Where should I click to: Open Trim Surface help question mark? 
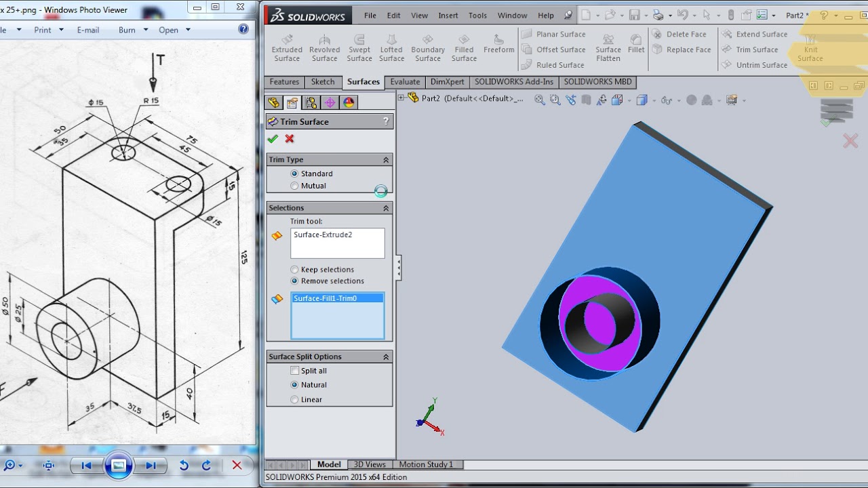point(386,121)
